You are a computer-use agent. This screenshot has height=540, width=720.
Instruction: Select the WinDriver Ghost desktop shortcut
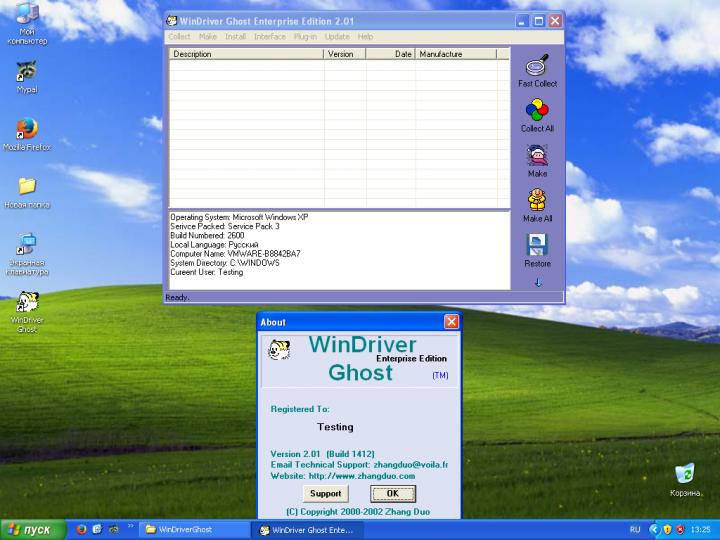(x=27, y=303)
